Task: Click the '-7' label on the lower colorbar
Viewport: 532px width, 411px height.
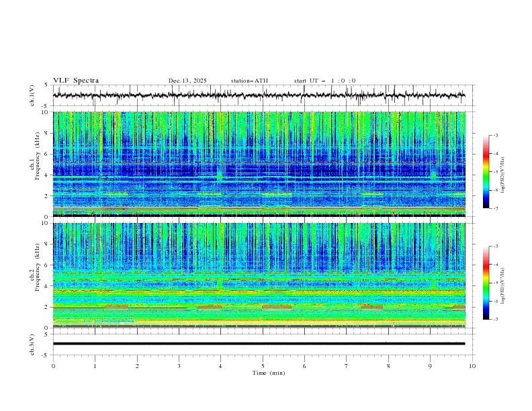Action: [495, 320]
